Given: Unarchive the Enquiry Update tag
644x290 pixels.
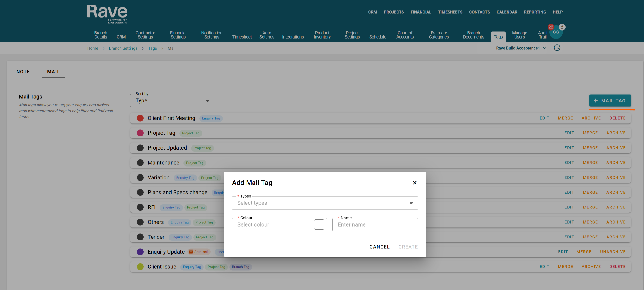Looking at the screenshot, I should tap(613, 252).
